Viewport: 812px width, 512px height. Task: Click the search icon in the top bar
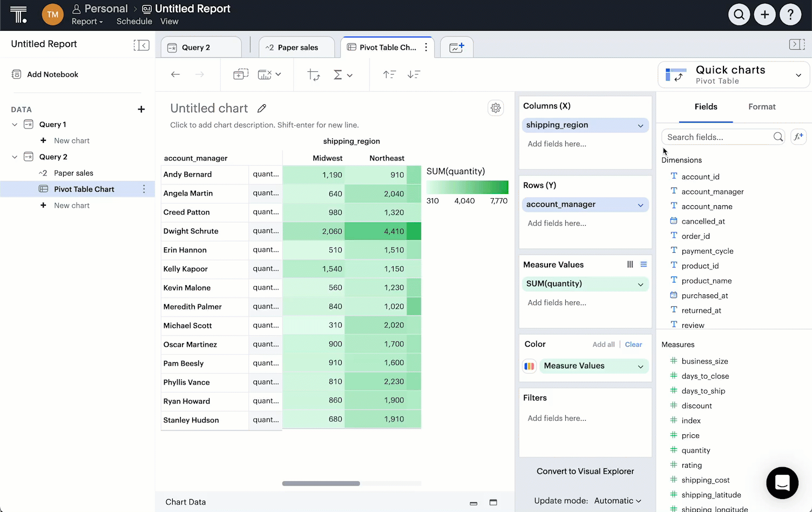[x=739, y=15]
